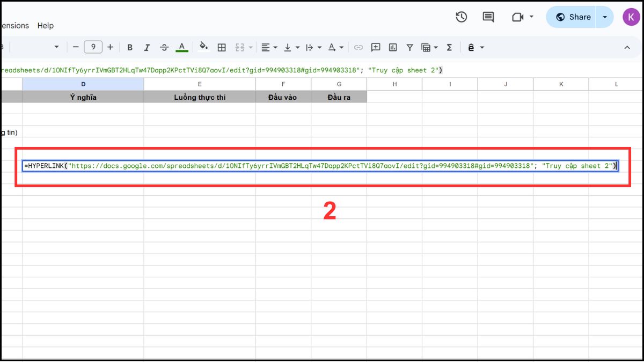Select the fill color paint bucket tool
This screenshot has width=644, height=362.
(x=203, y=47)
